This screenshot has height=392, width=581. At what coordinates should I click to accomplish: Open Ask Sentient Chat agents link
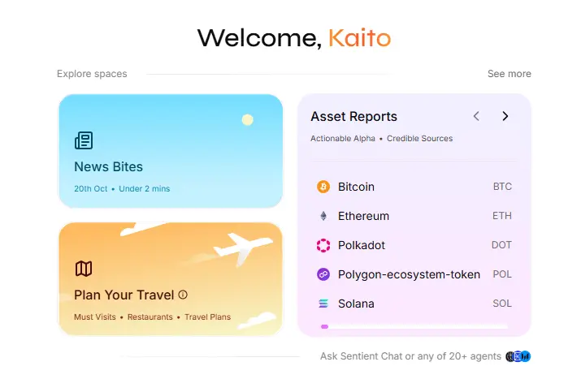pyautogui.click(x=410, y=356)
